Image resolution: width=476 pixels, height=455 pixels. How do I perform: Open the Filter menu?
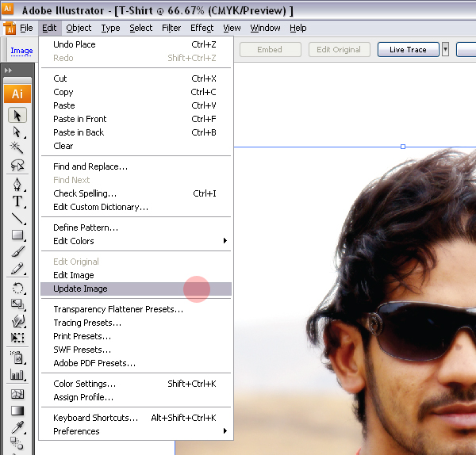pyautogui.click(x=171, y=28)
